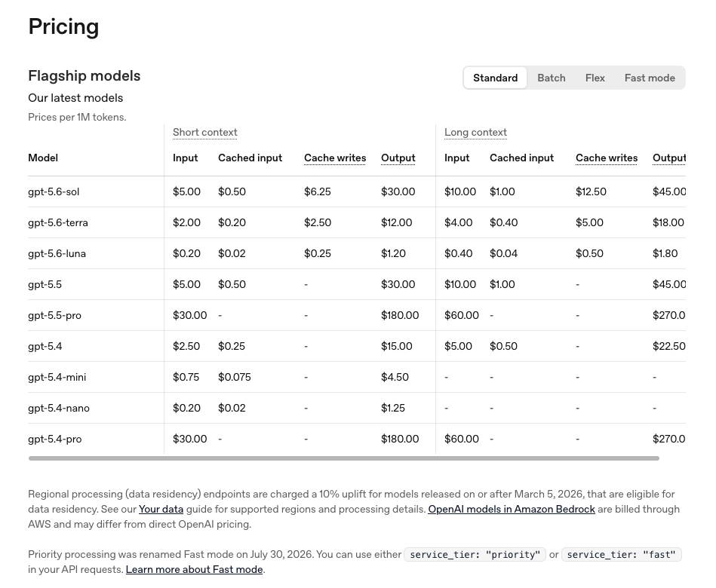Switch to the Flex pricing tab
This screenshot has height=588, width=716.
pyautogui.click(x=595, y=78)
